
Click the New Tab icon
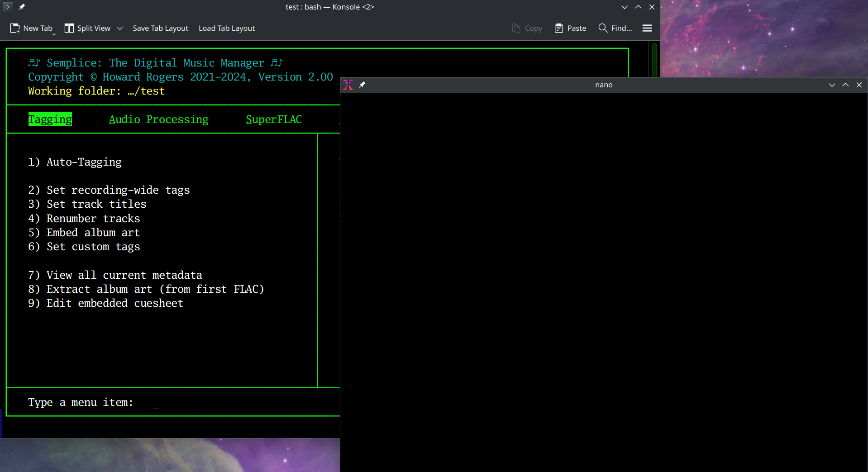[14, 28]
